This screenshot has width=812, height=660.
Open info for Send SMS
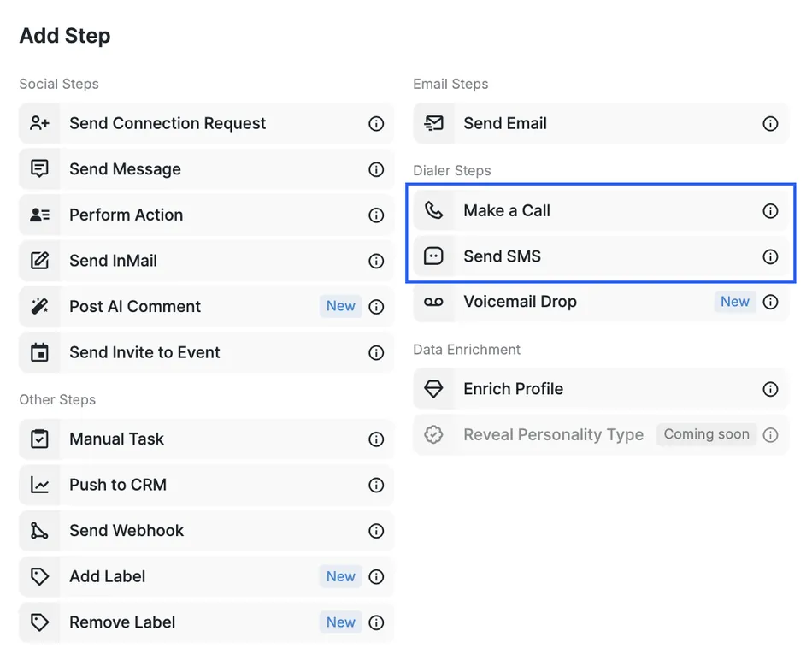(x=770, y=256)
